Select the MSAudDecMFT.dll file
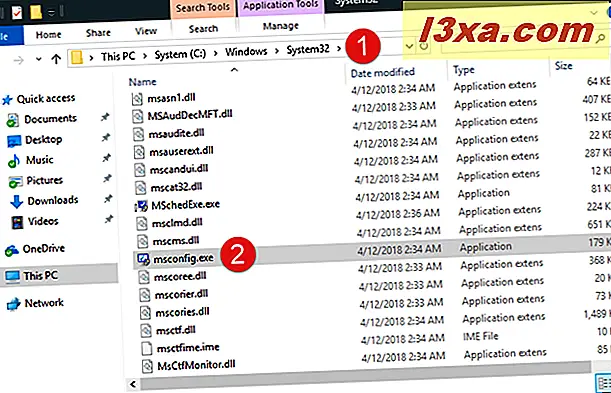 point(190,115)
